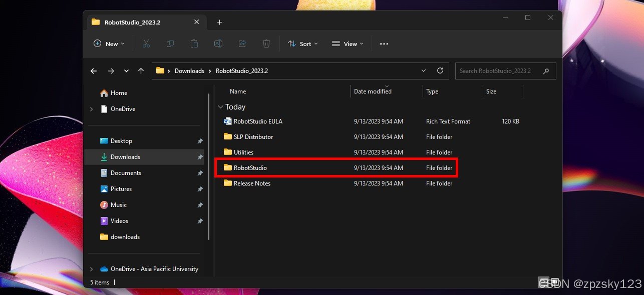The width and height of the screenshot is (644, 295).
Task: Select Downloads in navigation pane
Action: point(145,157)
